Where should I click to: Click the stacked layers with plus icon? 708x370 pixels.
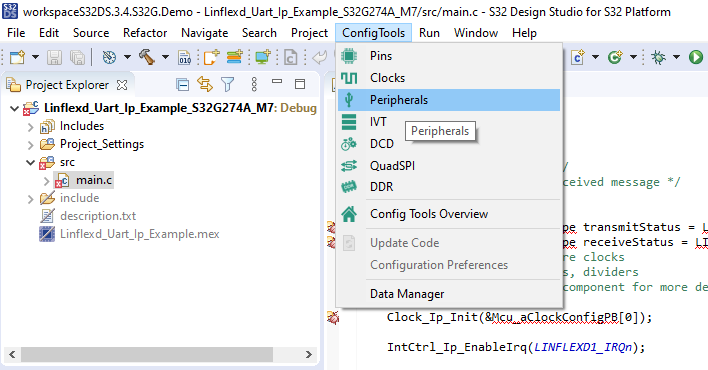[235, 57]
